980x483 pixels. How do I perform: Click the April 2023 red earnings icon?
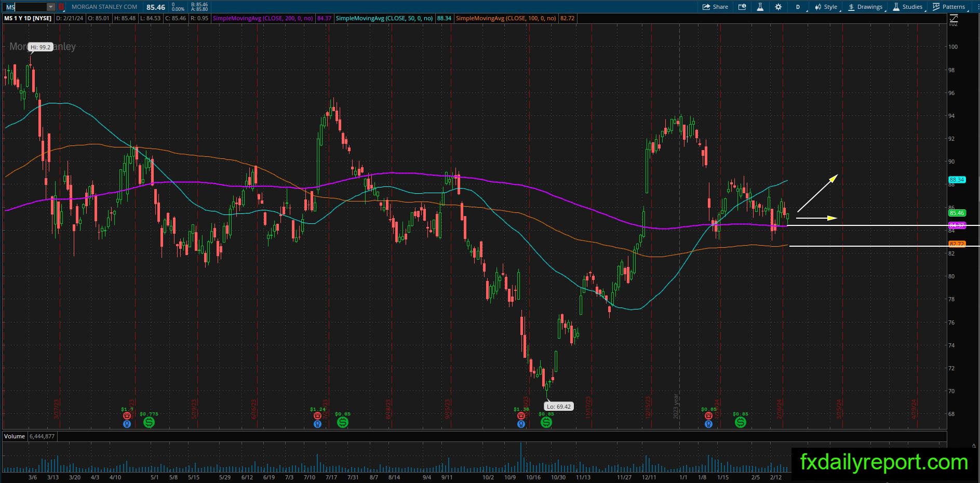pyautogui.click(x=127, y=415)
